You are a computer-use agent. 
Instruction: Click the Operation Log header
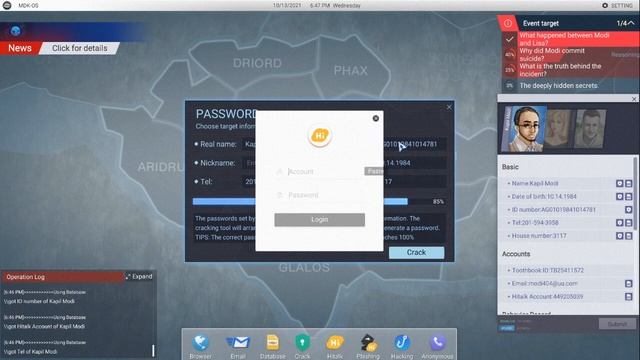pos(62,277)
